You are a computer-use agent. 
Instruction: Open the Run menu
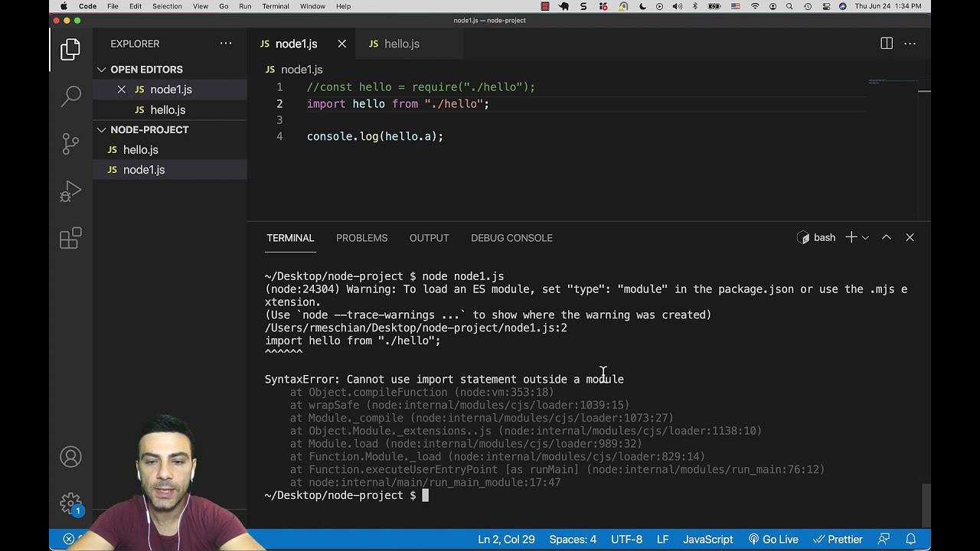point(245,6)
